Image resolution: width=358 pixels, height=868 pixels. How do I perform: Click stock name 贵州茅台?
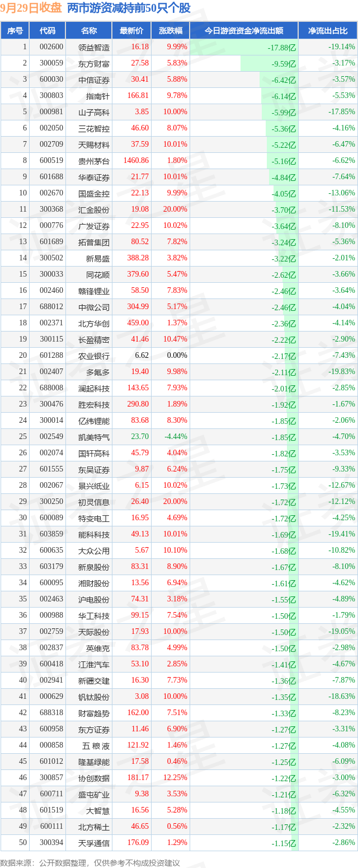pyautogui.click(x=94, y=161)
